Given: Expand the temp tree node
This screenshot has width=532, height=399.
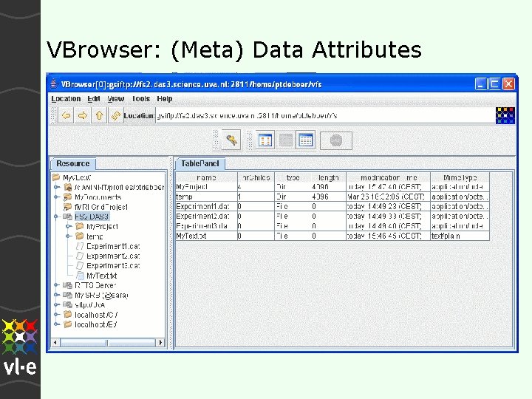Looking at the screenshot, I should click(x=69, y=236).
